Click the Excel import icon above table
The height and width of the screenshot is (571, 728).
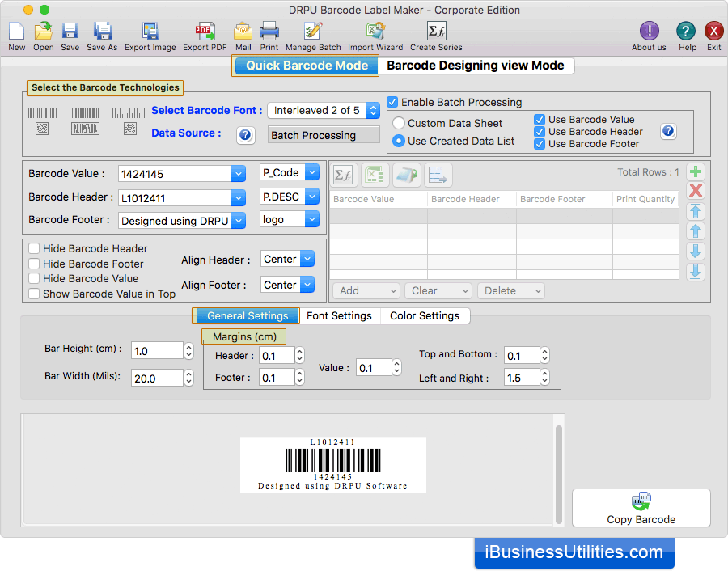tap(375, 175)
